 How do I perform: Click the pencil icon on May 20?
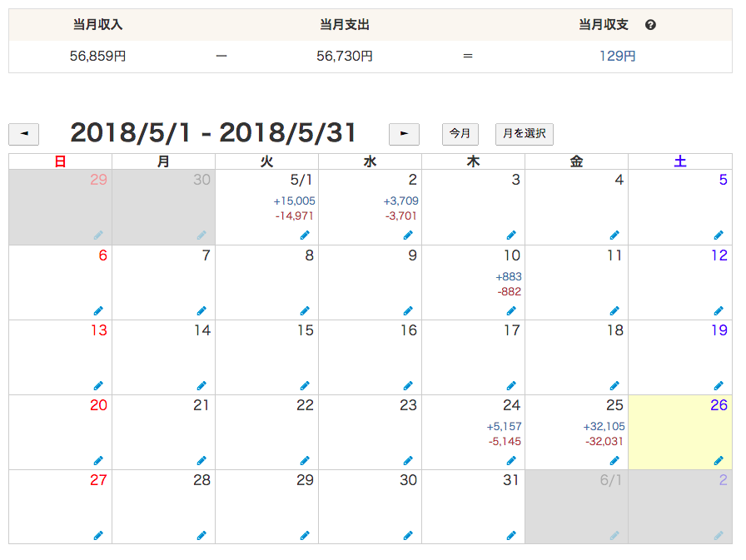click(x=98, y=461)
